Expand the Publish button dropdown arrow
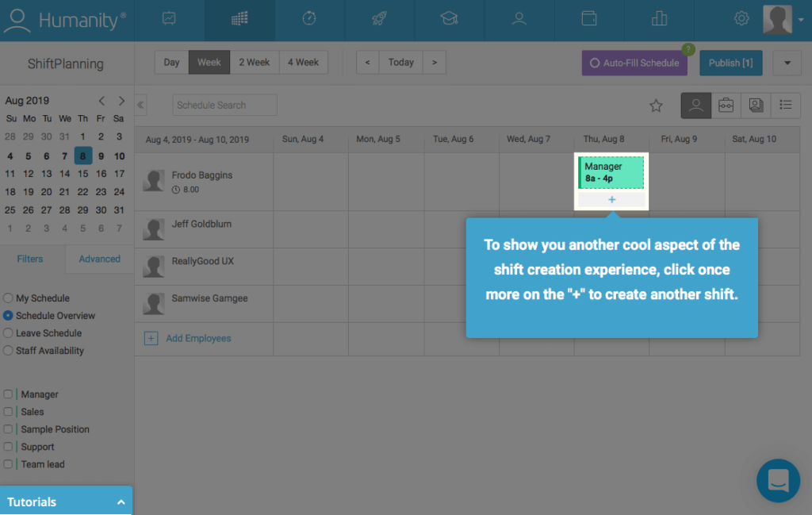This screenshot has height=515, width=812. point(787,62)
